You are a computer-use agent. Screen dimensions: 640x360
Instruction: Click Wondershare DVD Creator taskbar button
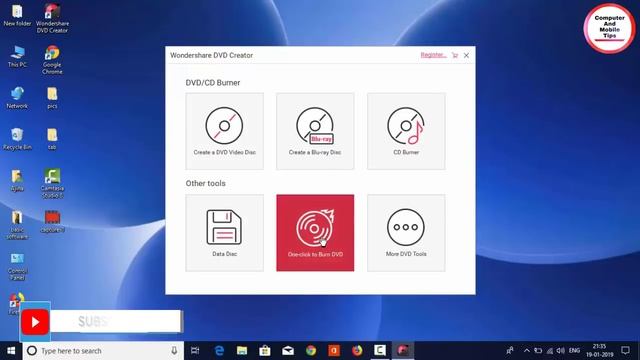(x=403, y=351)
